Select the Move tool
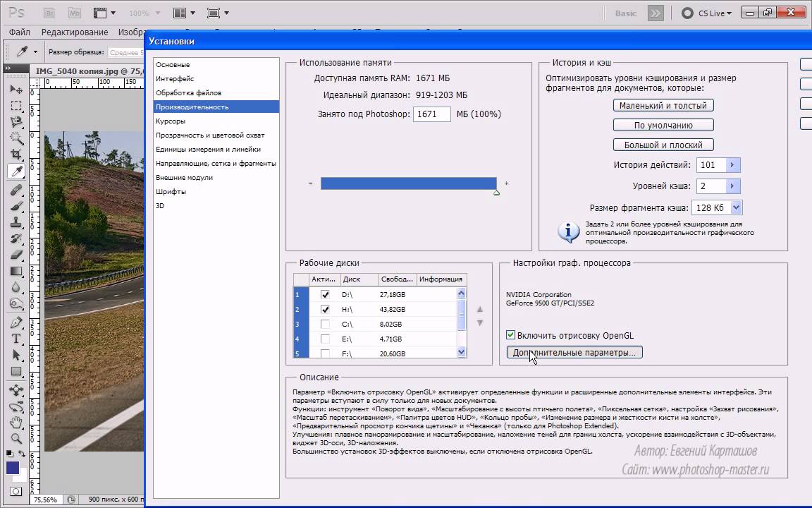812x508 pixels. (x=16, y=89)
